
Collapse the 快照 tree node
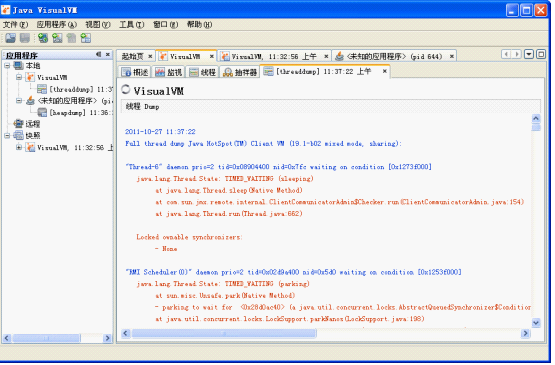pos(7,136)
